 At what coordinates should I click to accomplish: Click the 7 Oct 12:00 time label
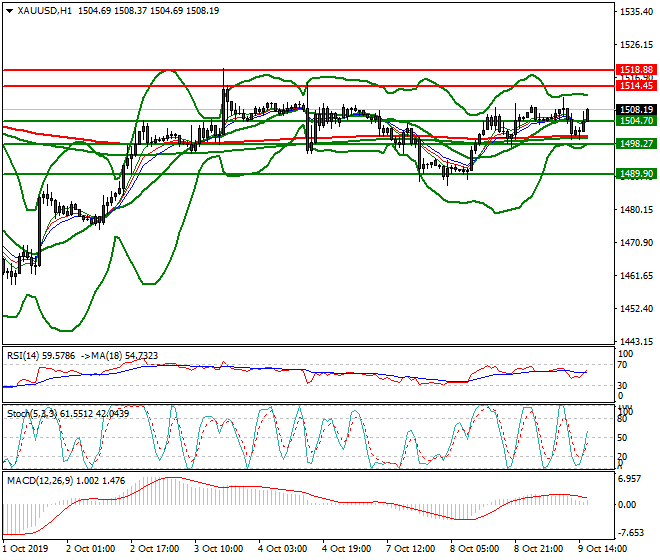pyautogui.click(x=410, y=549)
